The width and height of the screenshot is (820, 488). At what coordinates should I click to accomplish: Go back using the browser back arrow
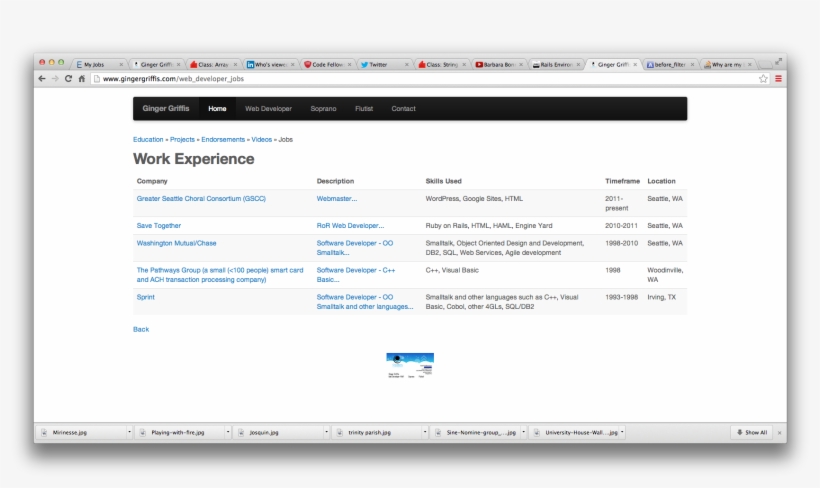tap(42, 78)
